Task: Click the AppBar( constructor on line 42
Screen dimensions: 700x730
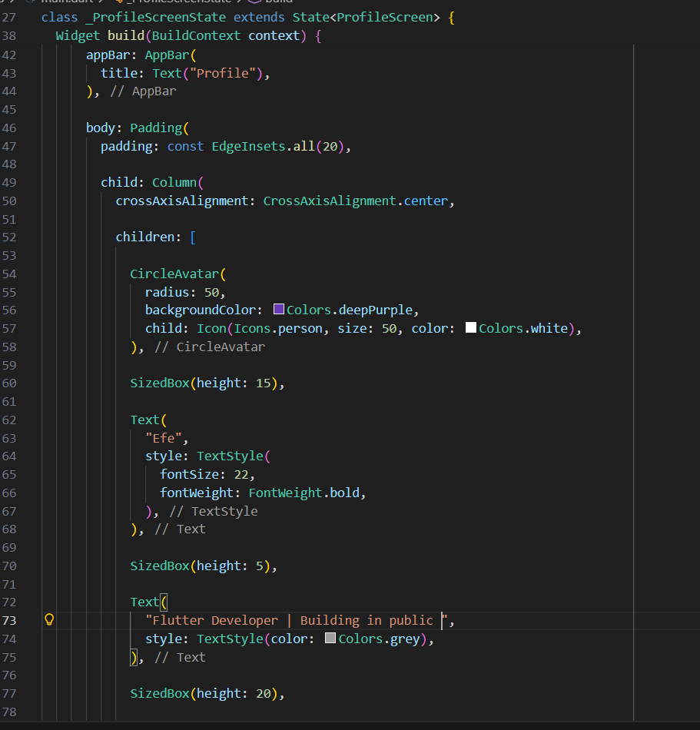Action: [171, 55]
